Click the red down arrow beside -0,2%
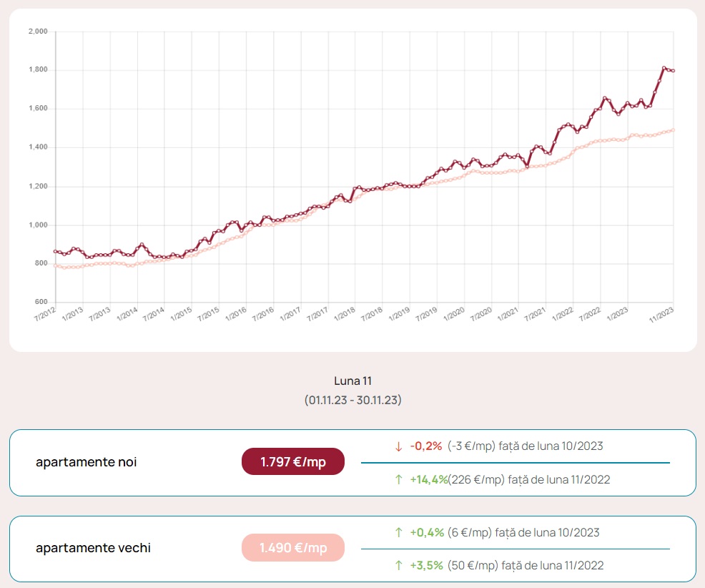705x588 pixels. point(399,446)
